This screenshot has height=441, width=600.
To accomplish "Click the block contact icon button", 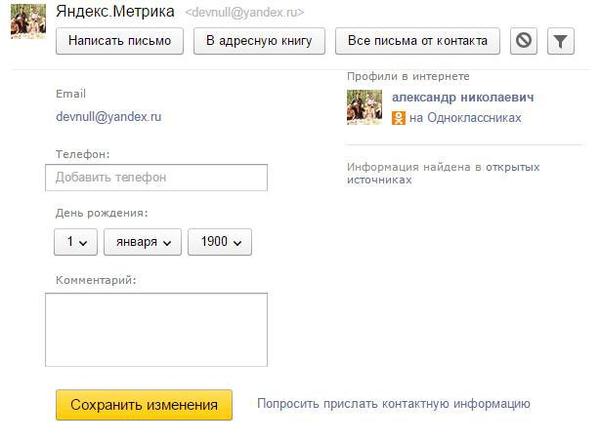I will tap(524, 41).
